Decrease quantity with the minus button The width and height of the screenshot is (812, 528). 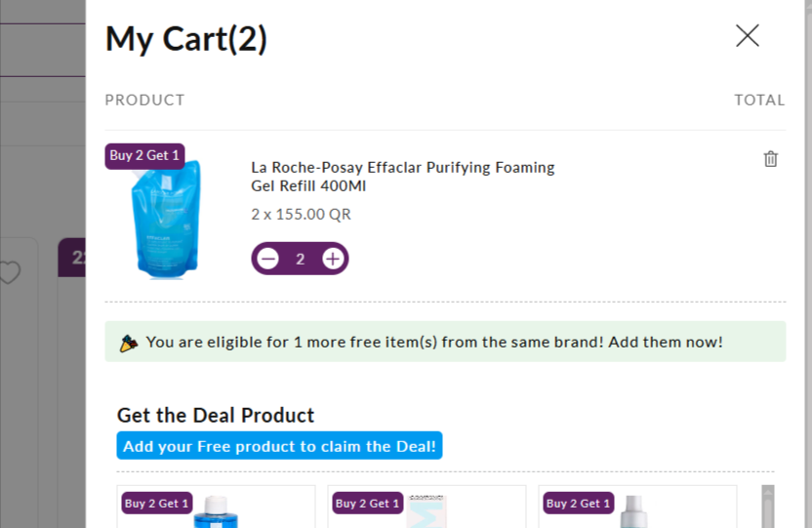pos(268,259)
